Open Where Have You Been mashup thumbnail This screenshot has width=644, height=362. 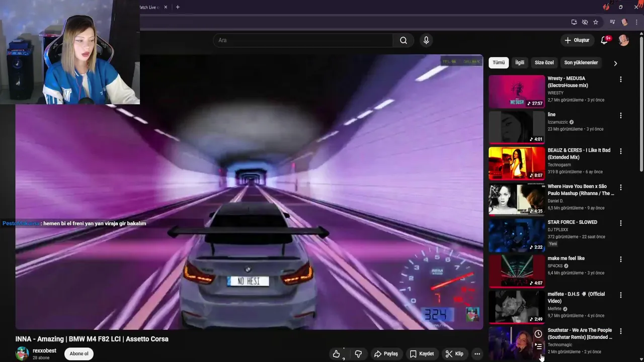(517, 200)
